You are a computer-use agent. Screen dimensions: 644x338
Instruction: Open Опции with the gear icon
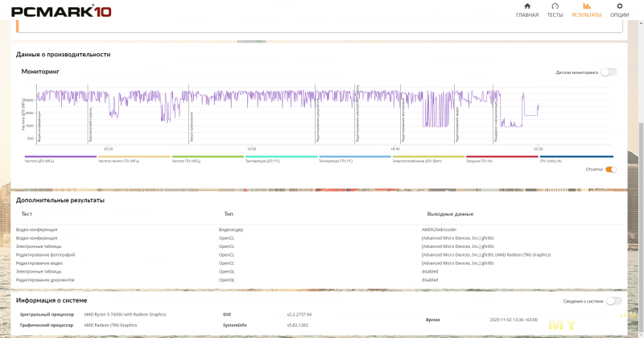(x=619, y=6)
